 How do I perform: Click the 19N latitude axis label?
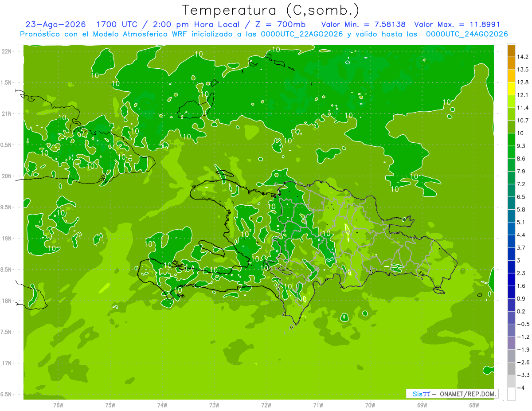pyautogui.click(x=7, y=239)
